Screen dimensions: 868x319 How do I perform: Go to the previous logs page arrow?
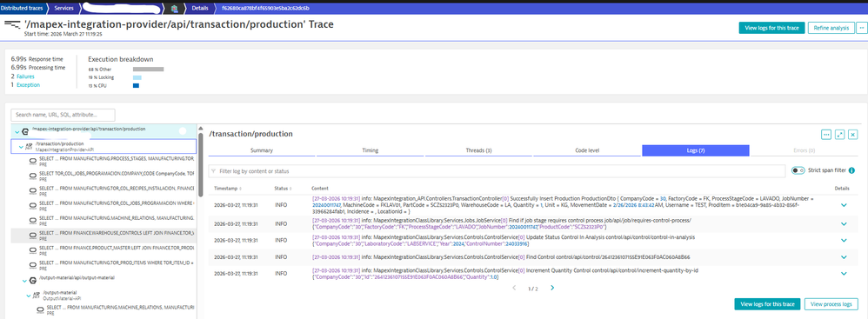(514, 288)
